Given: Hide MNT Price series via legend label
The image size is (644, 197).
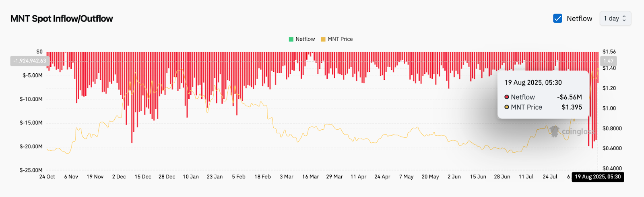Looking at the screenshot, I should (x=340, y=39).
